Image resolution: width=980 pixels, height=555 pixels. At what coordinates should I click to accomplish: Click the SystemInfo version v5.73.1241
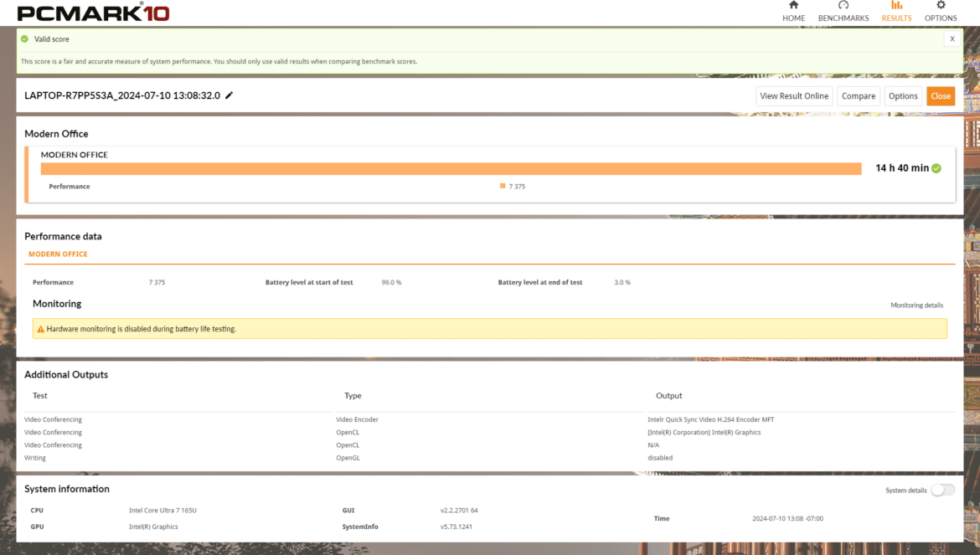456,527
